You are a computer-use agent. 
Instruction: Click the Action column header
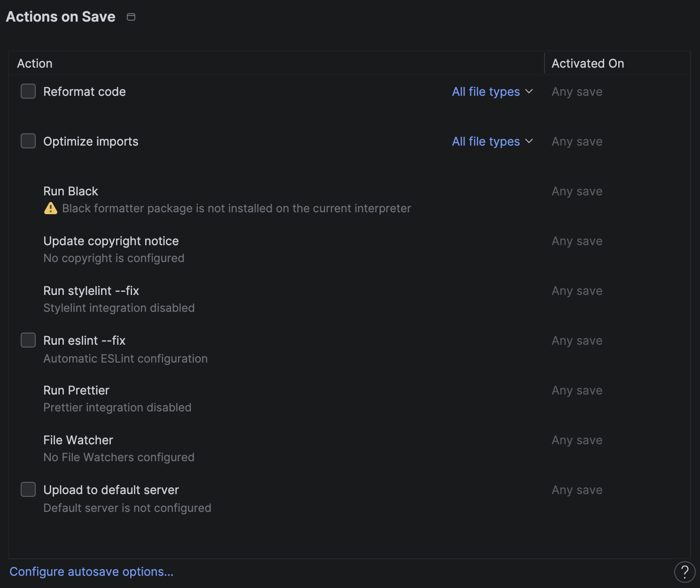35,63
